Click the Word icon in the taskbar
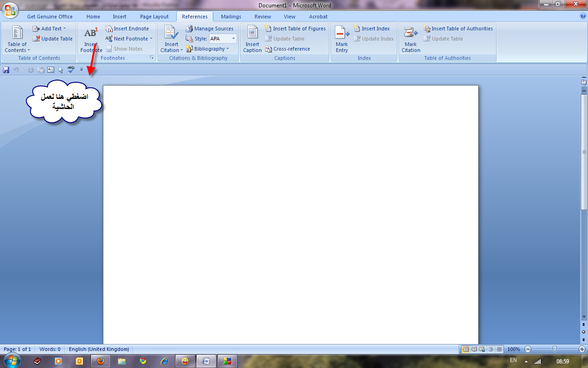Viewport: 588px width, 368px height. [206, 361]
